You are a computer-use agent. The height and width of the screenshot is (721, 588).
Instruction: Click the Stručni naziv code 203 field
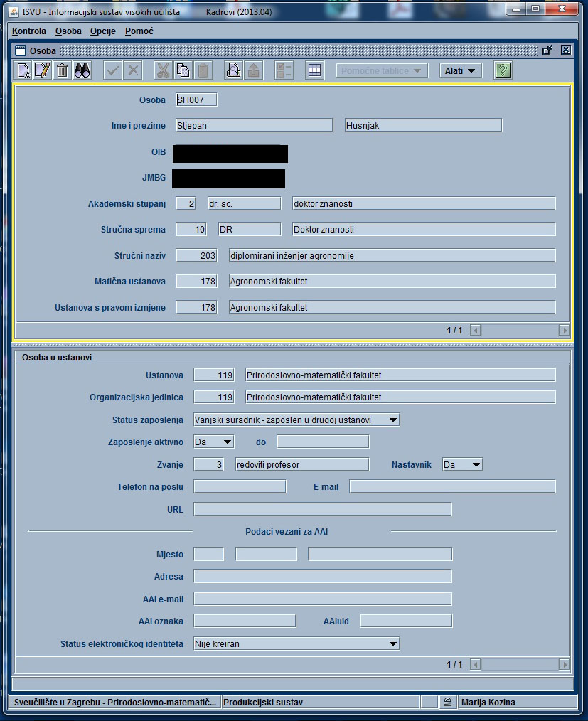coord(197,256)
